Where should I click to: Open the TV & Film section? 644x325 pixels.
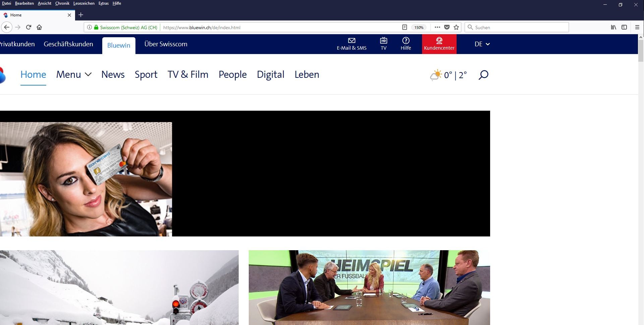point(188,74)
